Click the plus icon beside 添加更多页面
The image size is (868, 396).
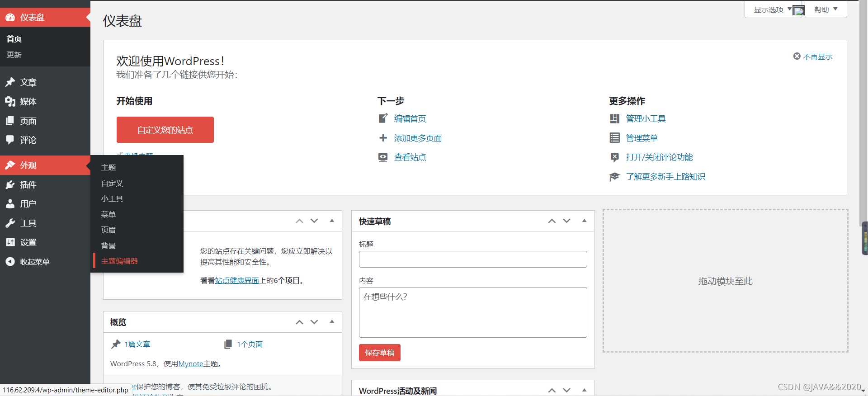(383, 138)
